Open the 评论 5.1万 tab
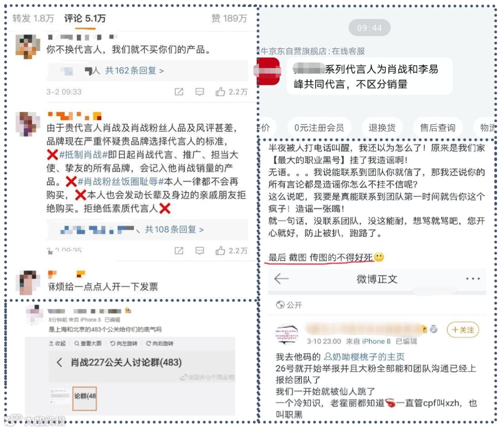Viewport: 504px width, 430px height. tap(84, 18)
